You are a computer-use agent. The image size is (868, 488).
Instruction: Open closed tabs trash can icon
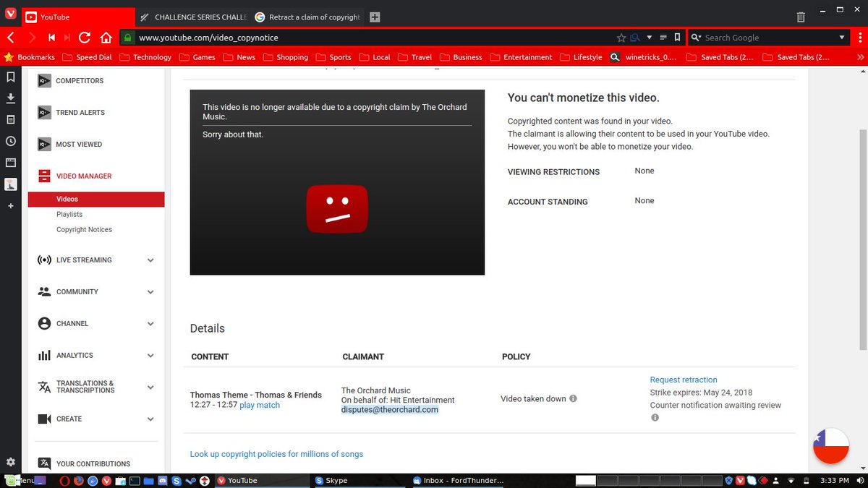[801, 17]
